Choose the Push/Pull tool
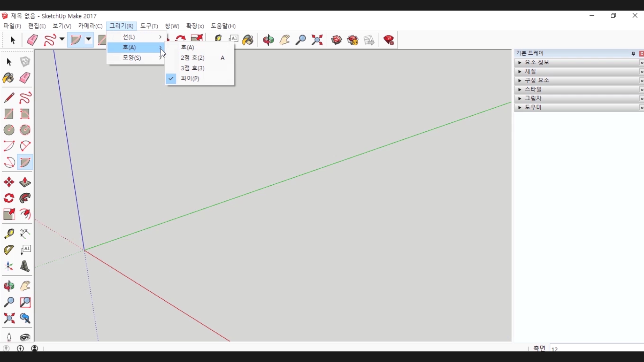Viewport: 644px width, 362px height. (25, 182)
